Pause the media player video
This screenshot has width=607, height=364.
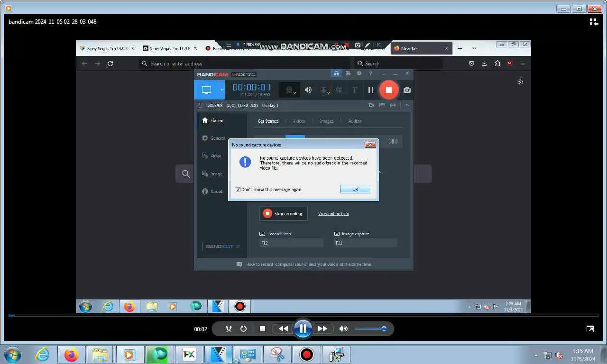pyautogui.click(x=303, y=328)
